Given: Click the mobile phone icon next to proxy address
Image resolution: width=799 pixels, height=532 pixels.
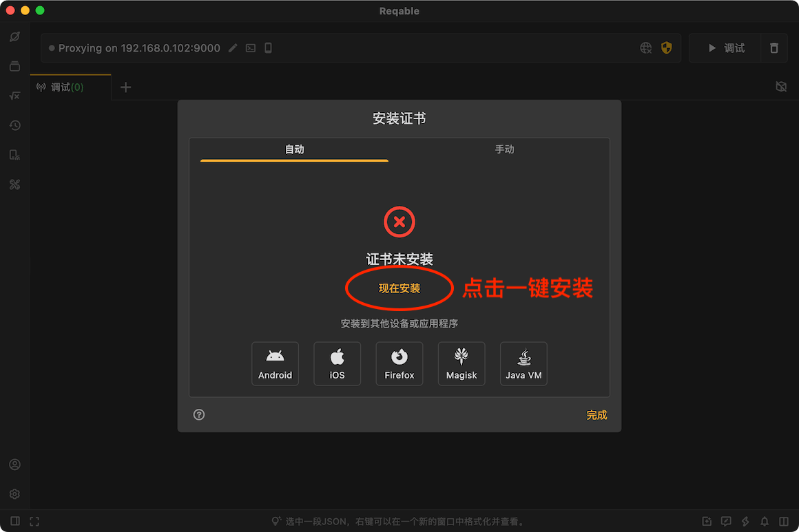Looking at the screenshot, I should [x=268, y=48].
